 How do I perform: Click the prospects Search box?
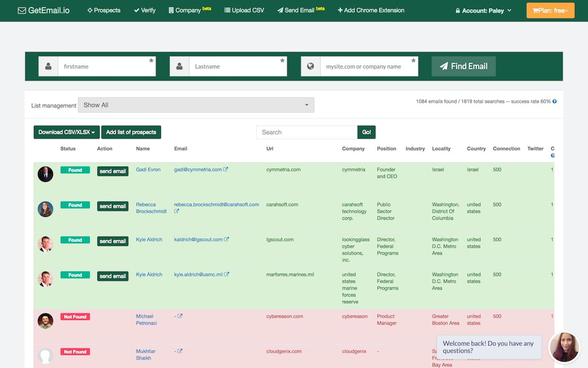coord(307,132)
